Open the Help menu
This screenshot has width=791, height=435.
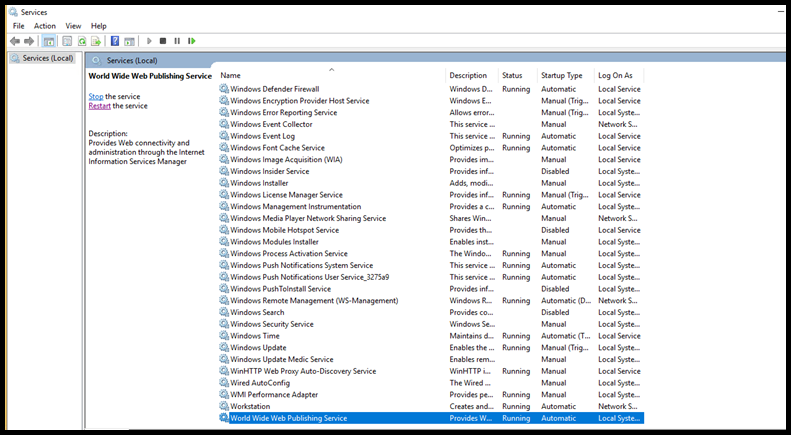tap(99, 26)
